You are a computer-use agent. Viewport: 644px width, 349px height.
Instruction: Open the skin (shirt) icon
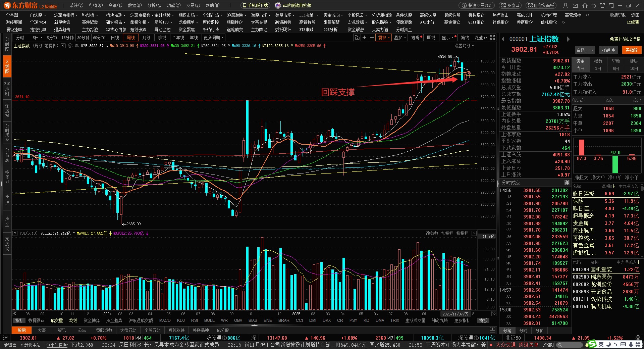pos(602,5)
